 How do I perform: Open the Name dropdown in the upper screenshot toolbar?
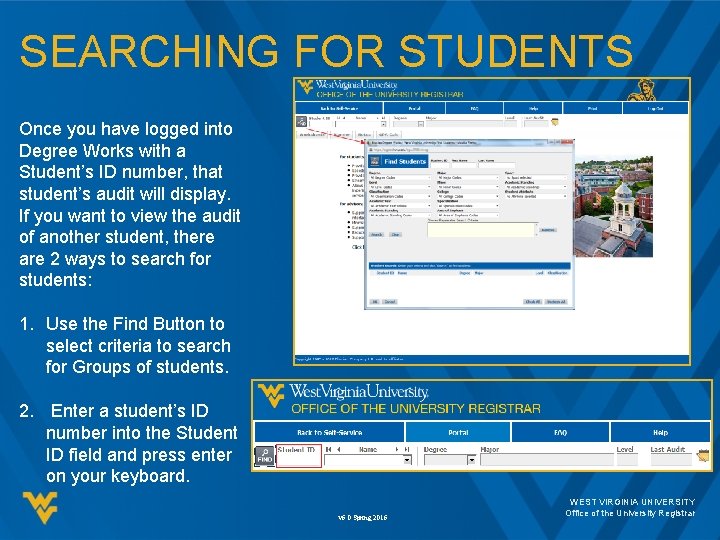click(x=383, y=124)
